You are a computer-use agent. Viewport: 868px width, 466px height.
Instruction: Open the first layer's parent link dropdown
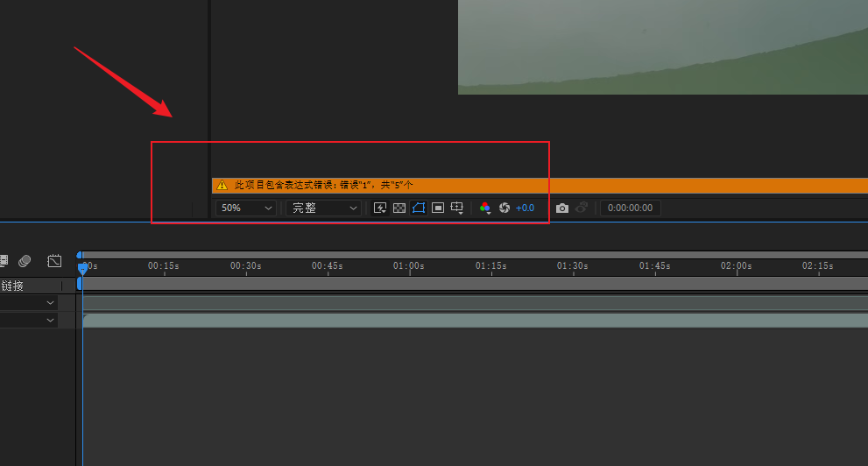29,303
